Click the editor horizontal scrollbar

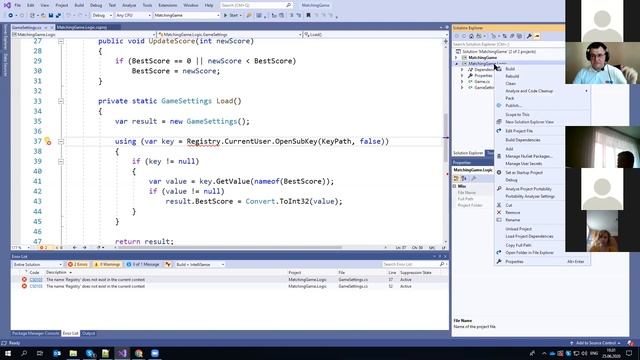229,247
